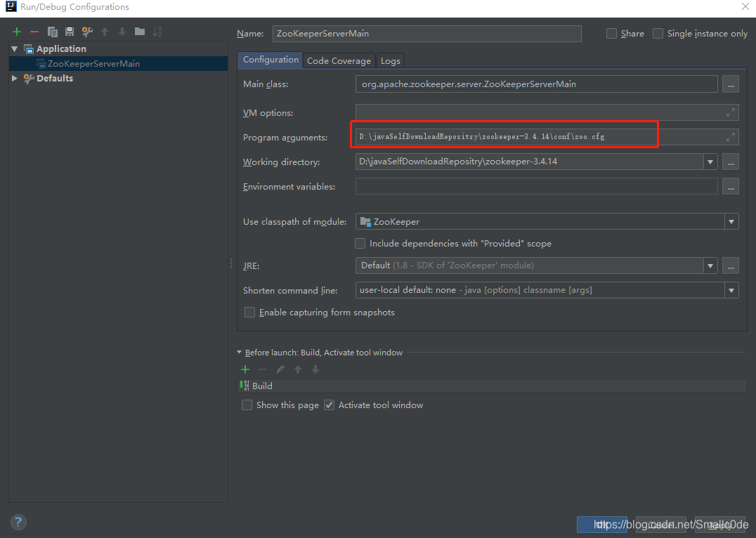
Task: Move Before launch task up
Action: point(298,369)
